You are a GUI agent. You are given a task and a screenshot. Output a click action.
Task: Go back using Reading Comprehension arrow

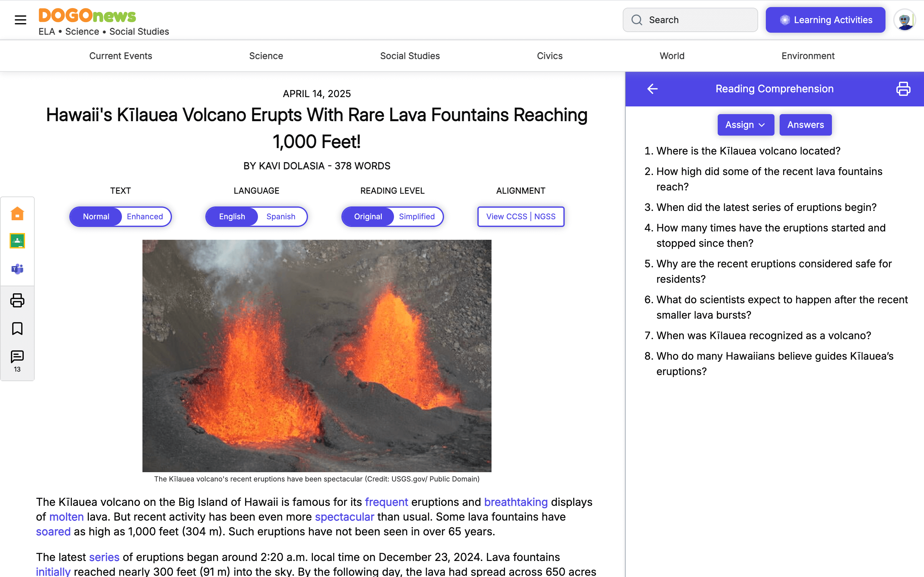(653, 89)
